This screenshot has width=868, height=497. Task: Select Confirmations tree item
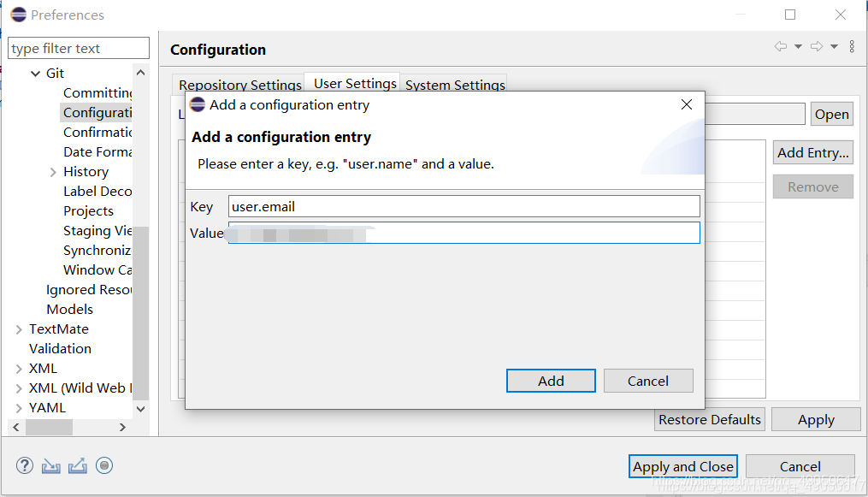point(97,133)
